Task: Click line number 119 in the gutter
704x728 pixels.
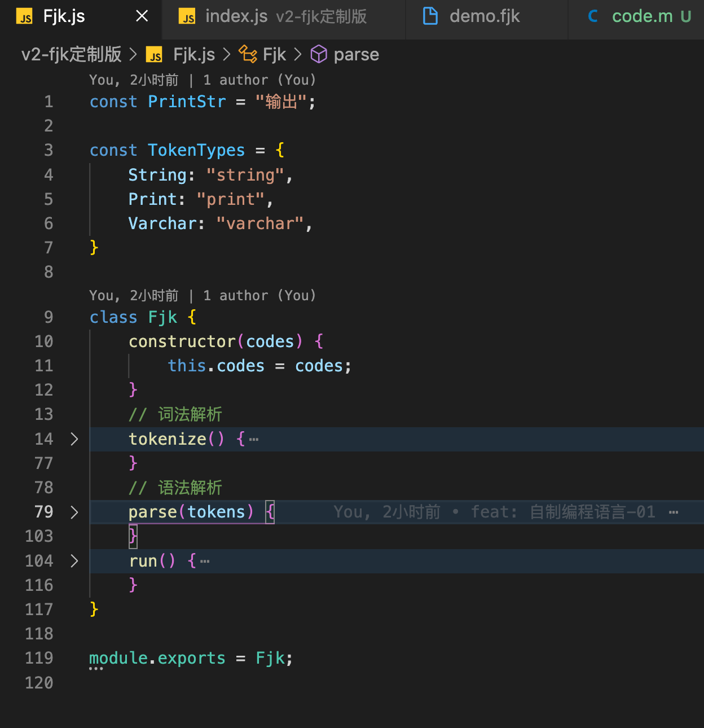Action: 39,658
